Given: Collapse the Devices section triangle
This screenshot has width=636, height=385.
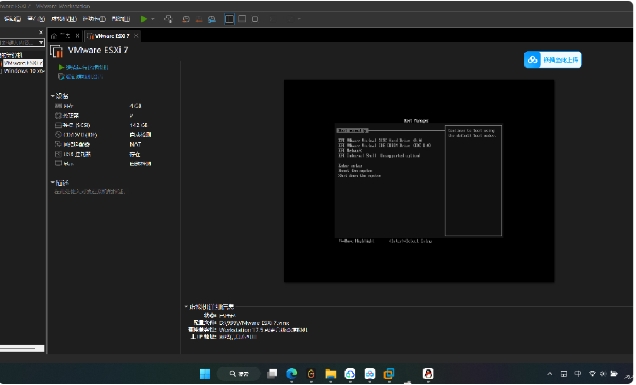Looking at the screenshot, I should 52,96.
